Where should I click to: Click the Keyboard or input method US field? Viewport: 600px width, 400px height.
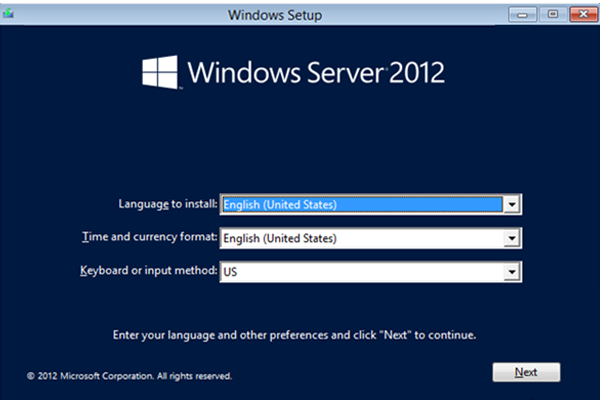click(x=370, y=272)
